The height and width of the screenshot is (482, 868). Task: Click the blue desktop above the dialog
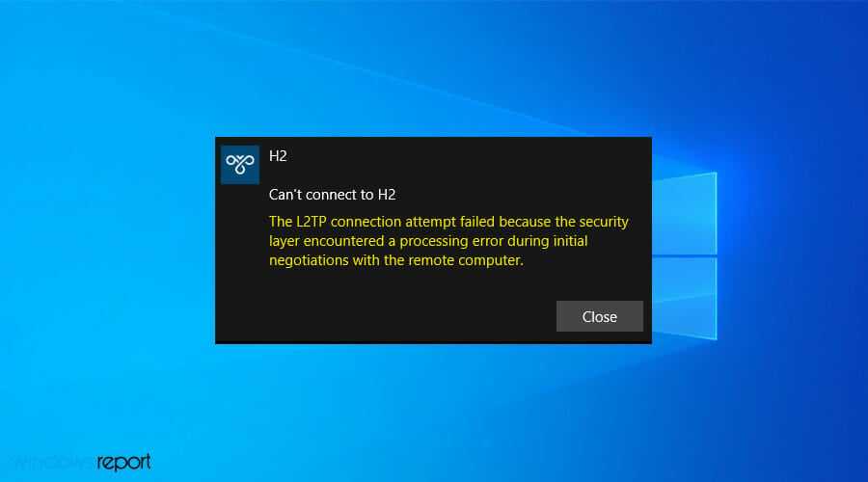click(x=433, y=67)
